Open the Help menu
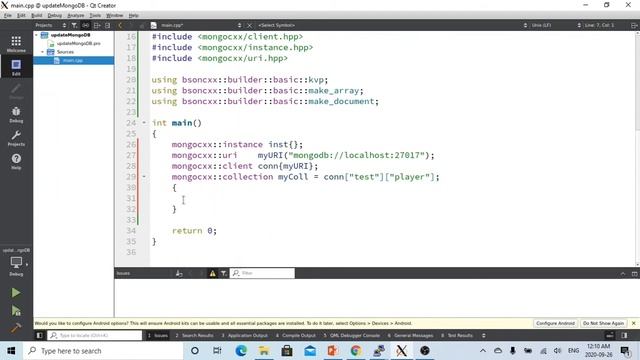The image size is (640, 360). click(x=133, y=16)
